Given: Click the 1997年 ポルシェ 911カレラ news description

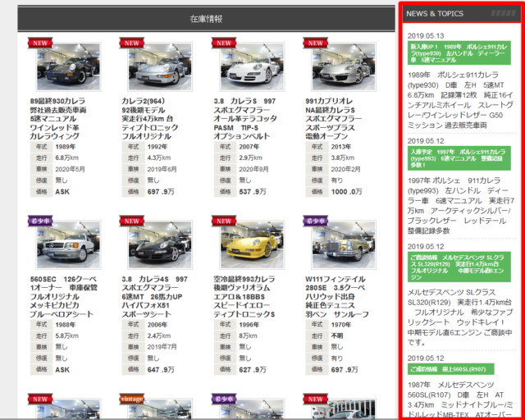Looking at the screenshot, I should tap(459, 206).
